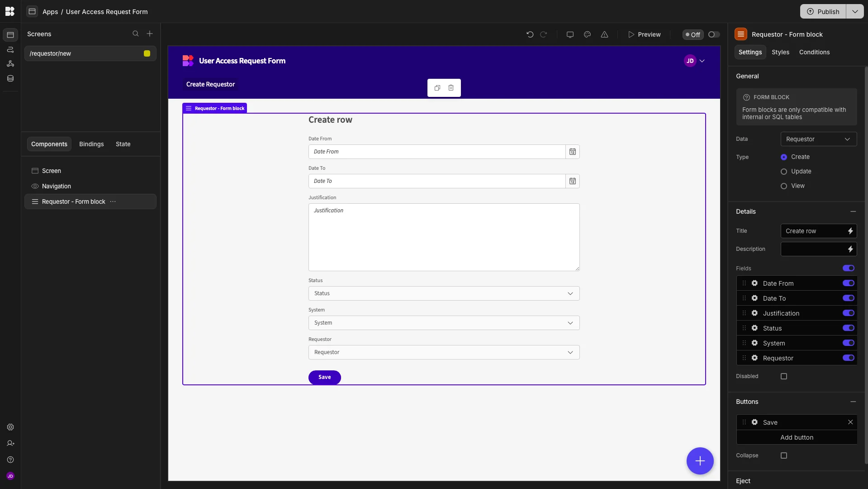Collapse the Details section
This screenshot has height=489, width=868.
(853, 211)
